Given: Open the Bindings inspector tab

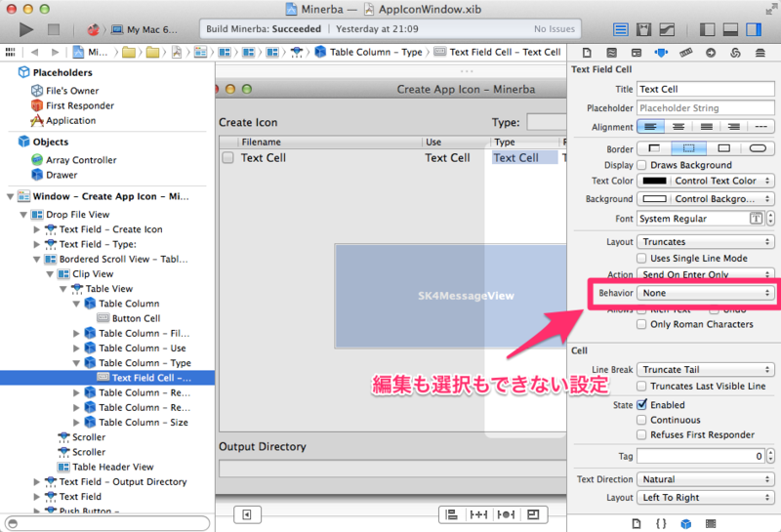Looking at the screenshot, I should coord(735,53).
